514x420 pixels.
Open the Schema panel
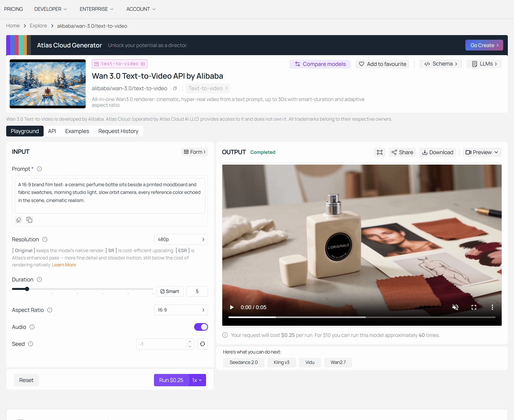coord(440,64)
